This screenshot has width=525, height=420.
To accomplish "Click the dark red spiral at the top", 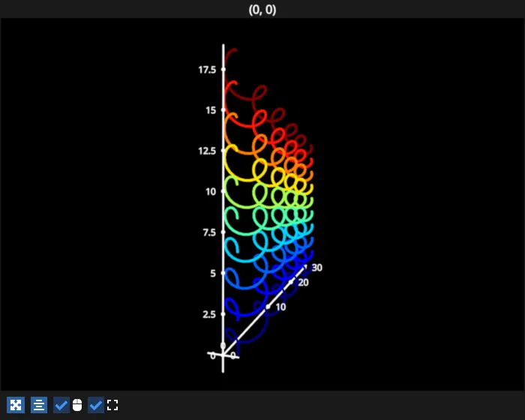I will click(x=230, y=52).
